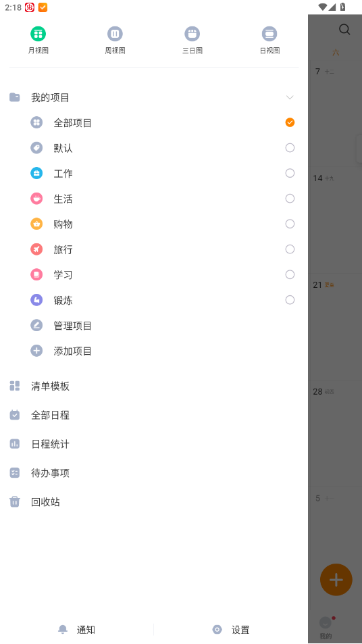Tap the orange plus floating button

point(336,580)
